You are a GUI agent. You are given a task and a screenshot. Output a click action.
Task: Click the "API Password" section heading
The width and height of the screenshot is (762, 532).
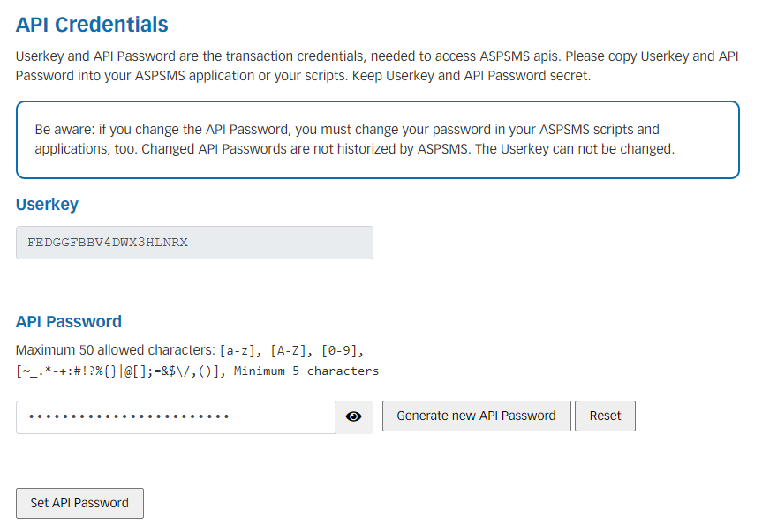[68, 321]
